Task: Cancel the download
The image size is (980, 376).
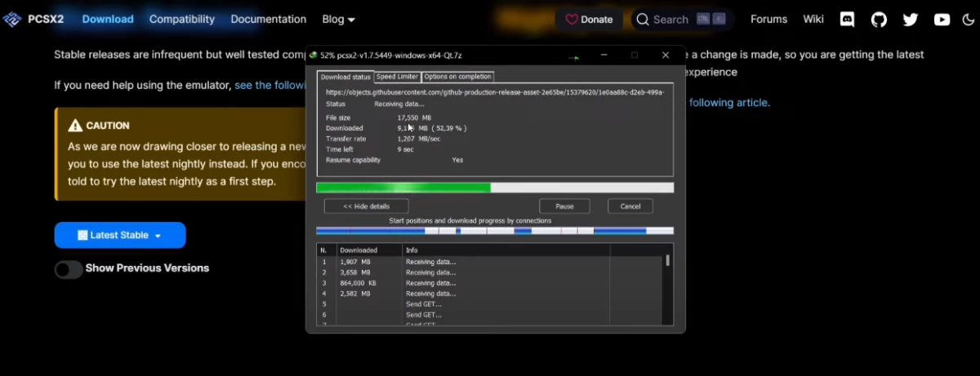Action: [x=630, y=206]
